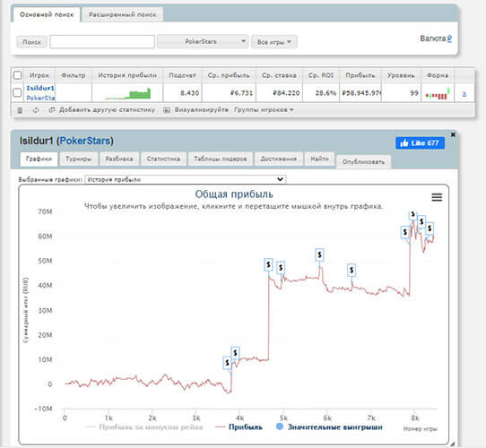Click the PokerStars link under Isildur1 row

click(40, 98)
